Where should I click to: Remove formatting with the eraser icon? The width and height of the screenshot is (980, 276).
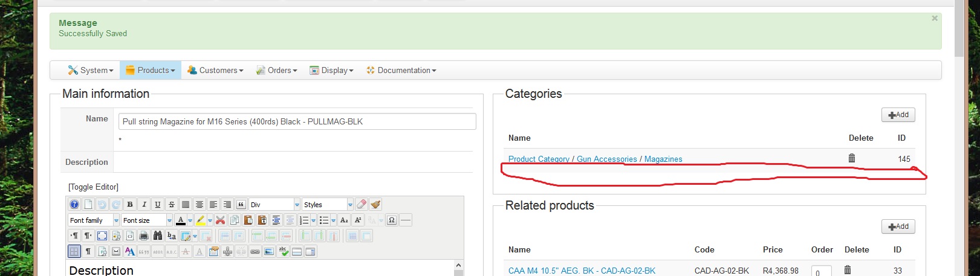click(x=362, y=205)
